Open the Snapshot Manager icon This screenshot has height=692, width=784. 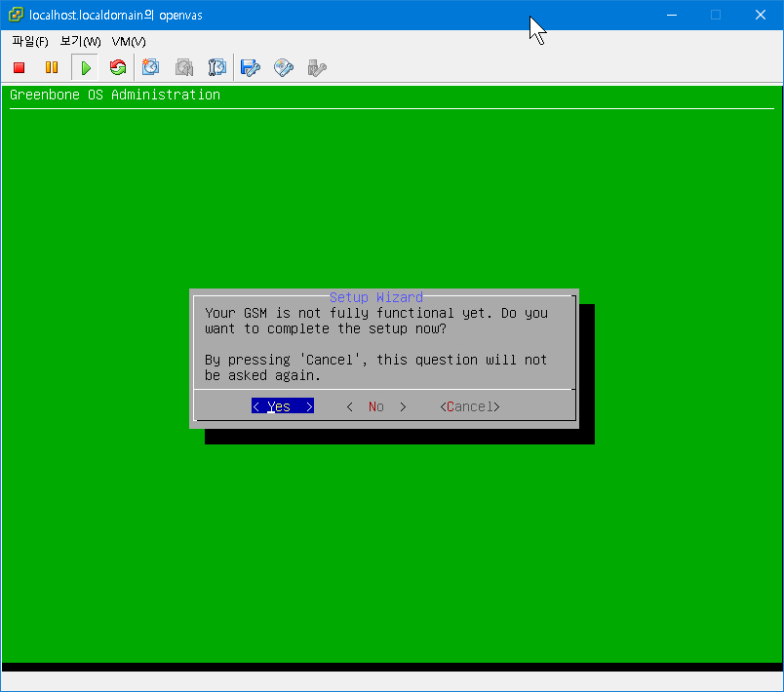(217, 67)
